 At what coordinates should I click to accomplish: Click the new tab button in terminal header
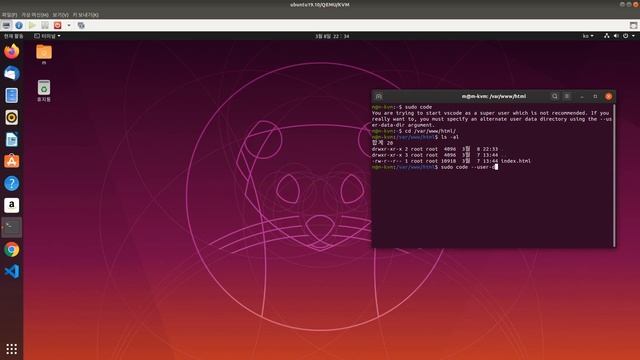click(378, 96)
